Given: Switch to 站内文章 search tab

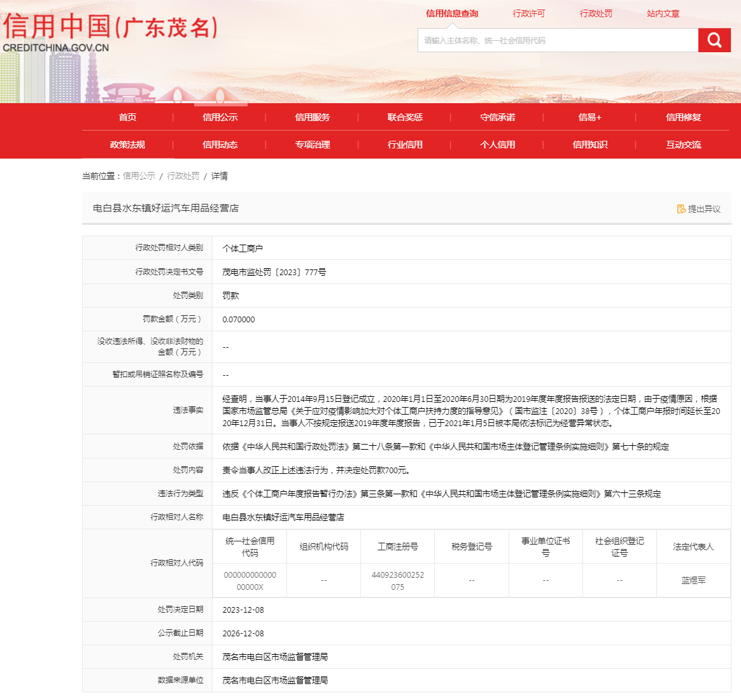Looking at the screenshot, I should (x=663, y=13).
